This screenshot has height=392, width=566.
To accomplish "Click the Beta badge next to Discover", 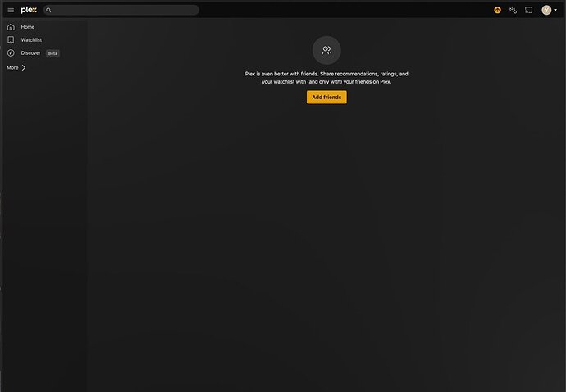I will tap(52, 53).
